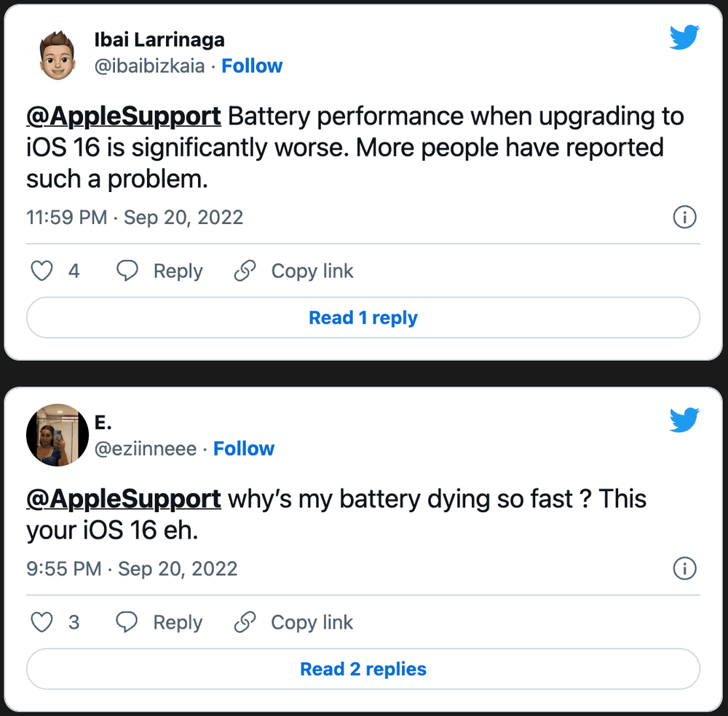Open the info button on E.'s tweet
Screen dimensions: 728x716
tap(684, 568)
